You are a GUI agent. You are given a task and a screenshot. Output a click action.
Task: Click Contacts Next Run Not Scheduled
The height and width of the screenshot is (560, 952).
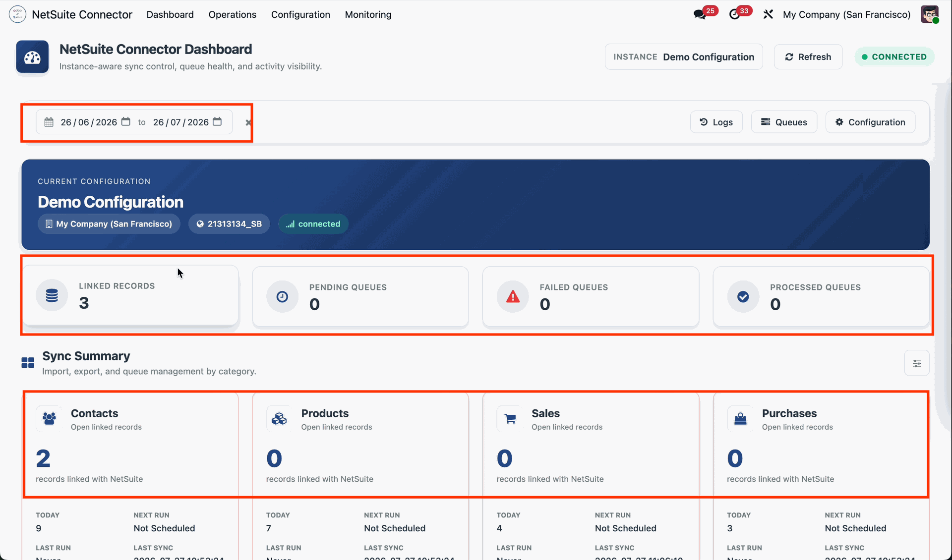164,528
